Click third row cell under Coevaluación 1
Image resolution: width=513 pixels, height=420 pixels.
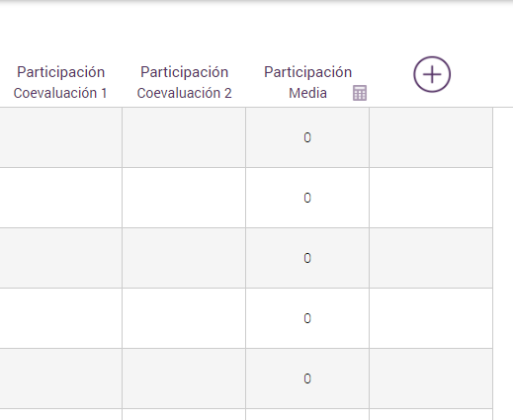[x=60, y=258]
